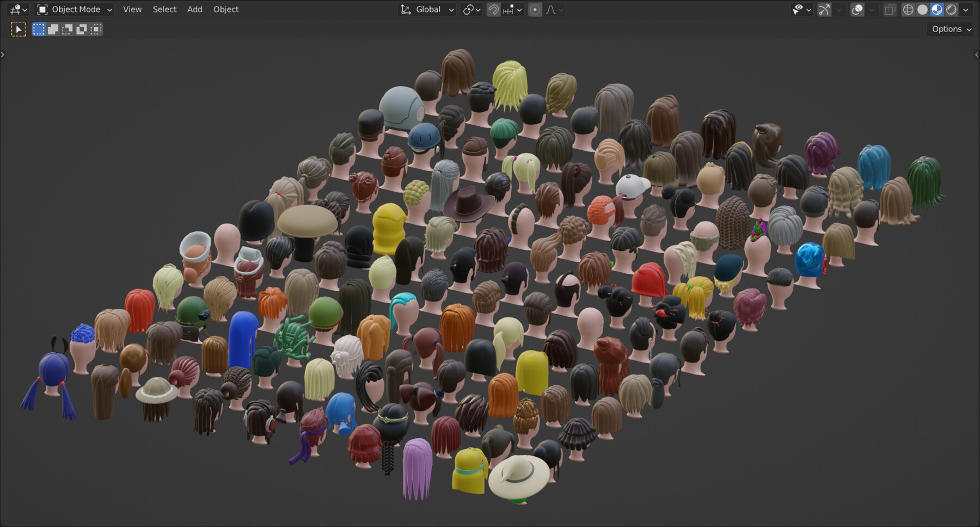Open the editor type selector
This screenshot has width=980, height=527.
(16, 9)
